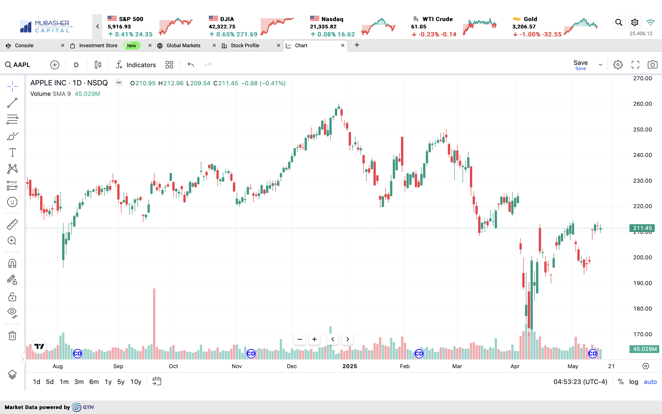Toggle hide all drawings eye icon
This screenshot has width=662, height=414.
(12, 313)
